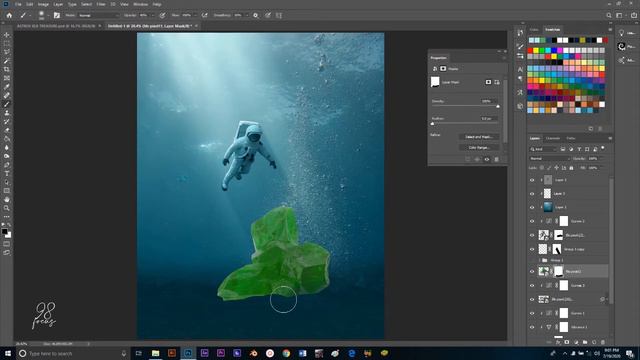
Task: Open the Image menu
Action: pyautogui.click(x=43, y=4)
